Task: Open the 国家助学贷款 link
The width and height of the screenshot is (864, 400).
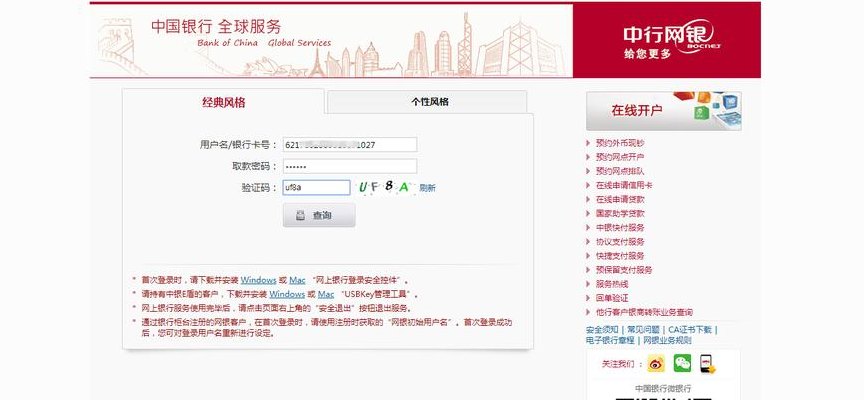Action: tap(620, 214)
